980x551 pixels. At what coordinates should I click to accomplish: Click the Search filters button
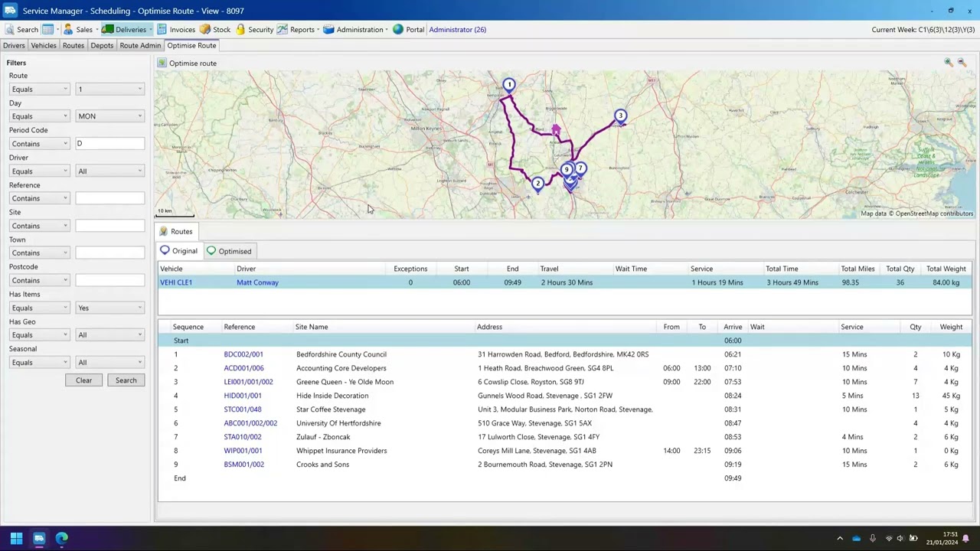(x=126, y=380)
